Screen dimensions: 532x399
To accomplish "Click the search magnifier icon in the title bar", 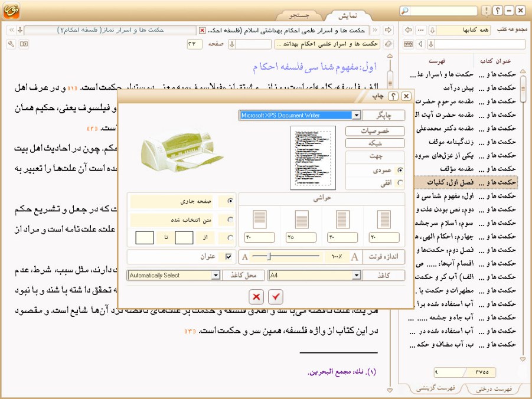I will point(405,11).
